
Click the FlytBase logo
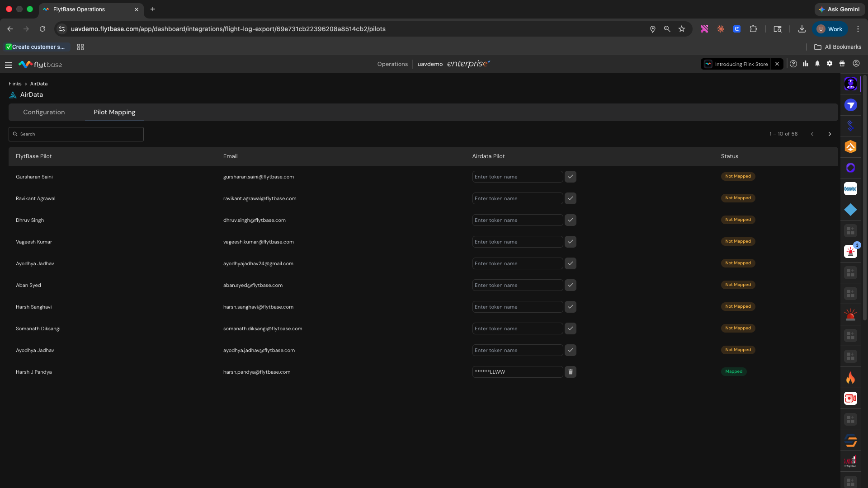coord(40,65)
